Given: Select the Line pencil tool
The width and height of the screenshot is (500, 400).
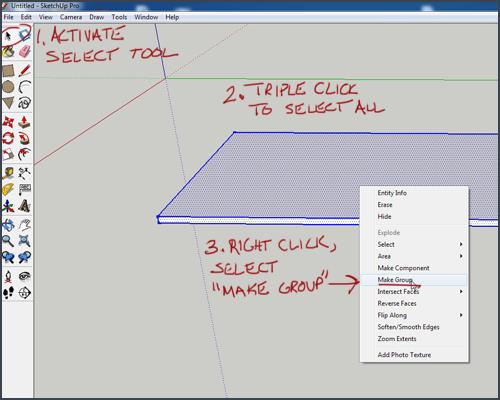Looking at the screenshot, I should pos(25,71).
